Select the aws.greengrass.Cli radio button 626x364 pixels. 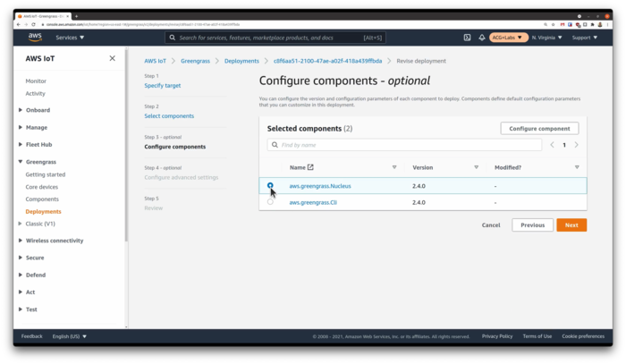(270, 202)
